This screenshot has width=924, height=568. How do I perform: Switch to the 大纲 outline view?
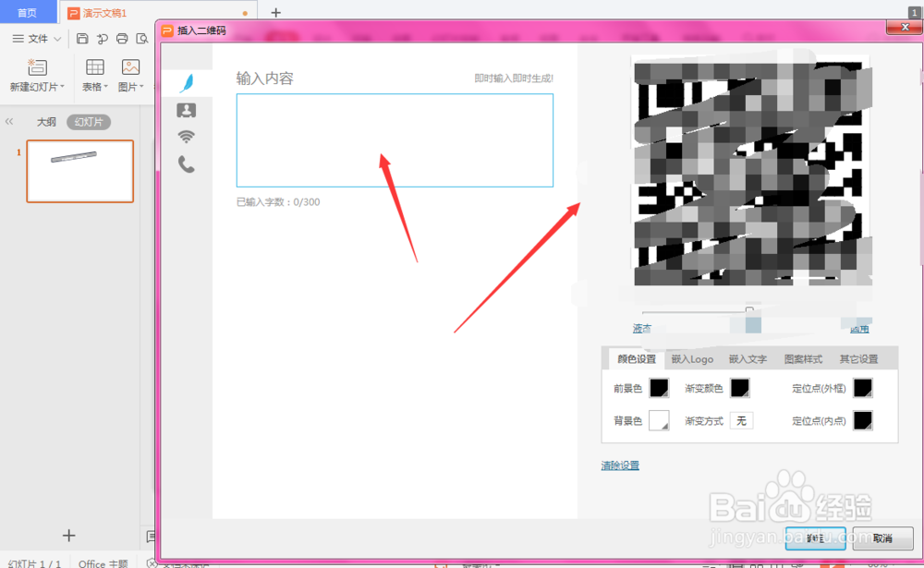point(46,122)
